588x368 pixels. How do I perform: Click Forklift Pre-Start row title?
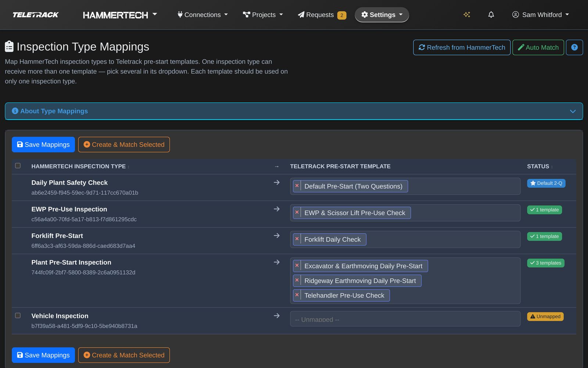[x=57, y=236]
